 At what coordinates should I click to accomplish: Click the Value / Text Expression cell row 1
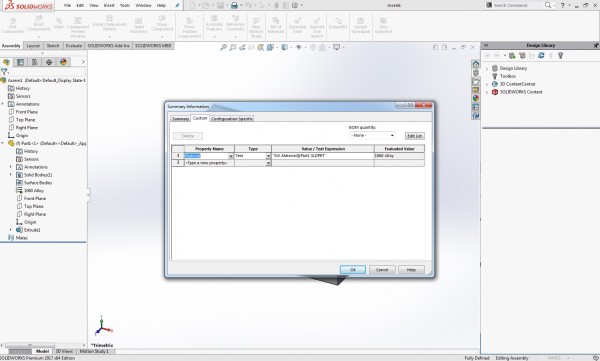click(323, 156)
